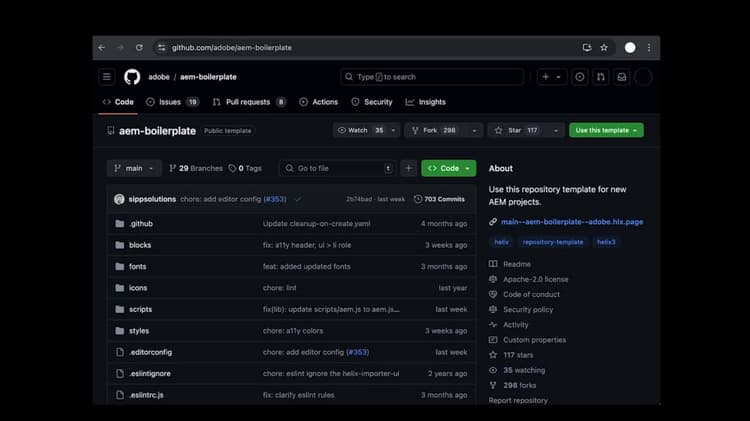Screen dimensions: 750x421
Task: Open the Actions tab
Action: tap(319, 102)
